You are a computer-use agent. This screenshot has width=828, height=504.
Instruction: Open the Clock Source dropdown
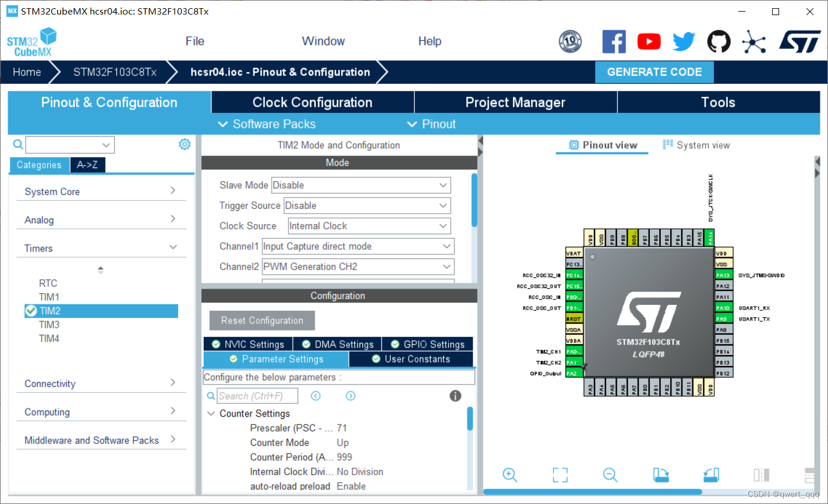tap(369, 226)
